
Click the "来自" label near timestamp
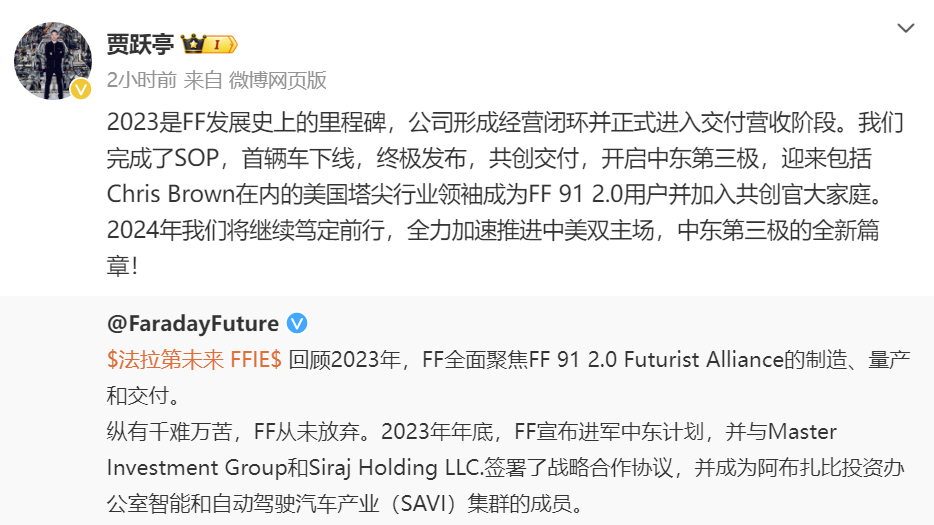(x=203, y=80)
